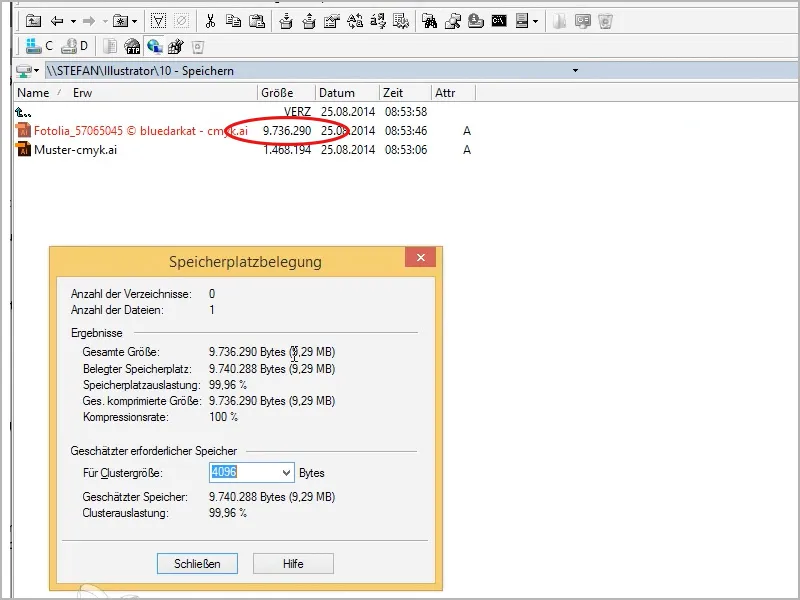The width and height of the screenshot is (800, 600).
Task: Sort by the Datum column header
Action: click(337, 93)
